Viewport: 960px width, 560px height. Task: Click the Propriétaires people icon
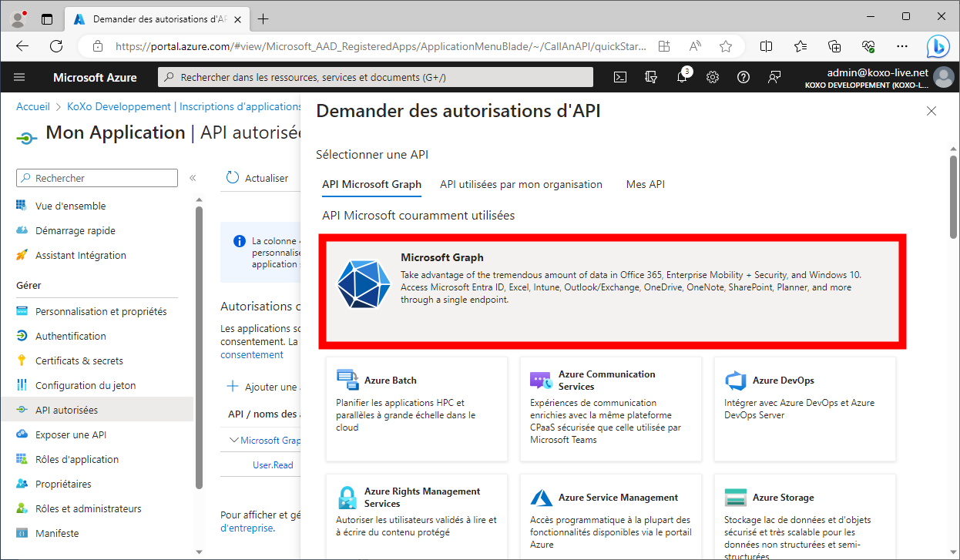click(22, 484)
